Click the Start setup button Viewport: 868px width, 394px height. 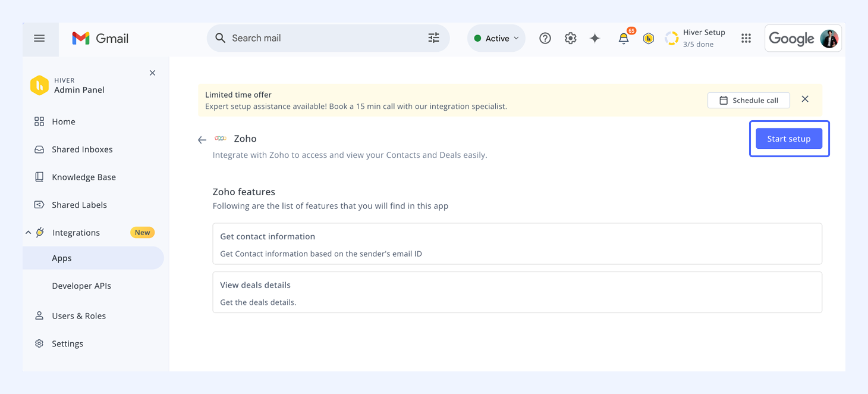(789, 139)
